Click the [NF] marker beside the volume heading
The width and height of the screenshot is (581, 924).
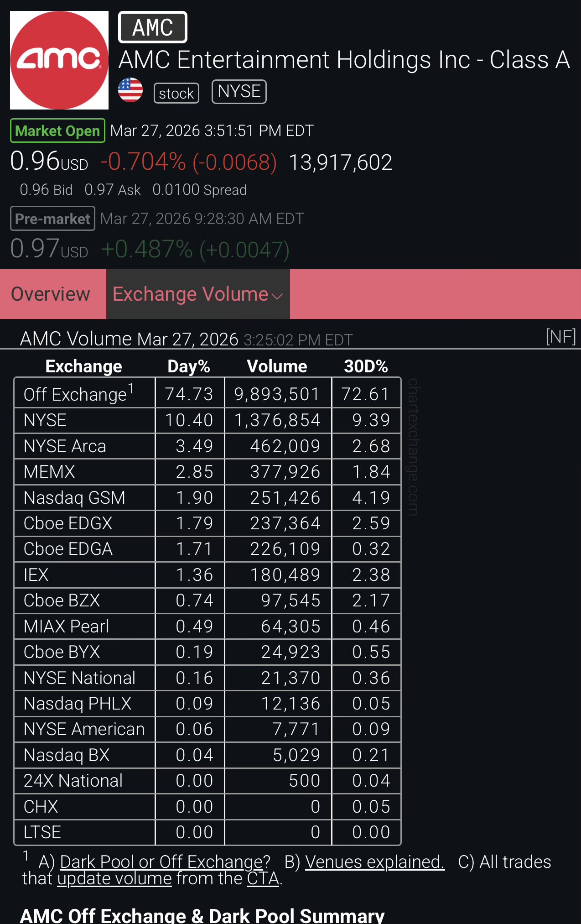560,337
